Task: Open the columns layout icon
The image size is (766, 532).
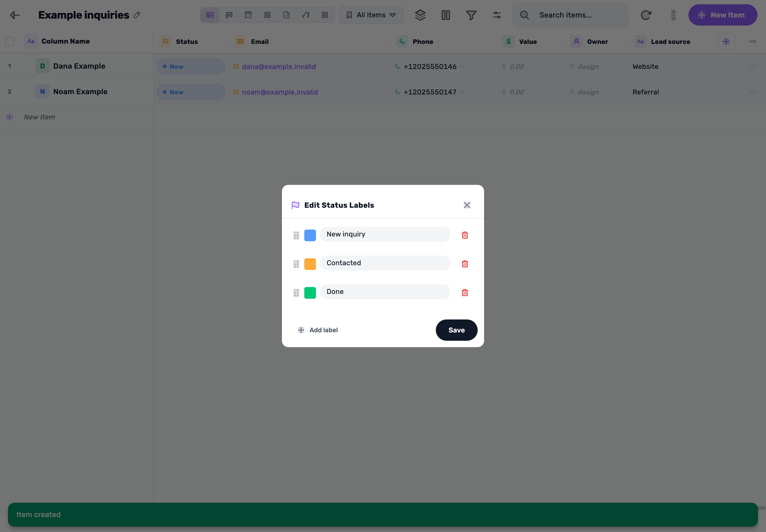Action: tap(446, 15)
